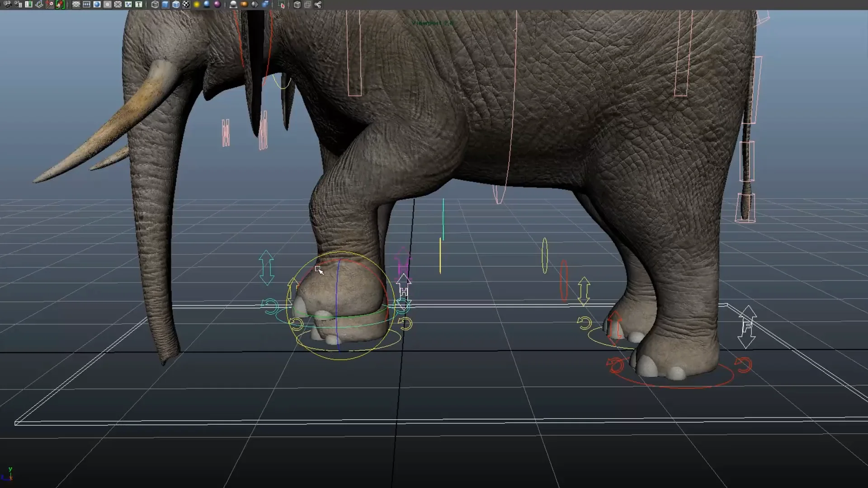
Task: Toggle X-Ray display mode
Action: pos(297,5)
